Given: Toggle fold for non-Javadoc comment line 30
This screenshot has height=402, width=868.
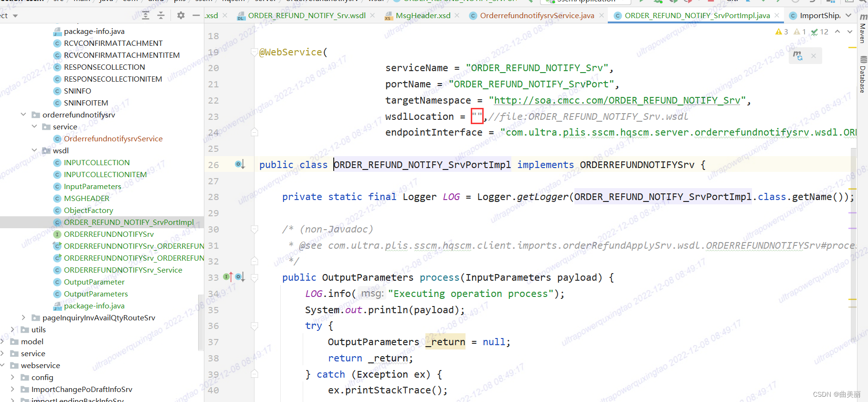Looking at the screenshot, I should [x=254, y=229].
